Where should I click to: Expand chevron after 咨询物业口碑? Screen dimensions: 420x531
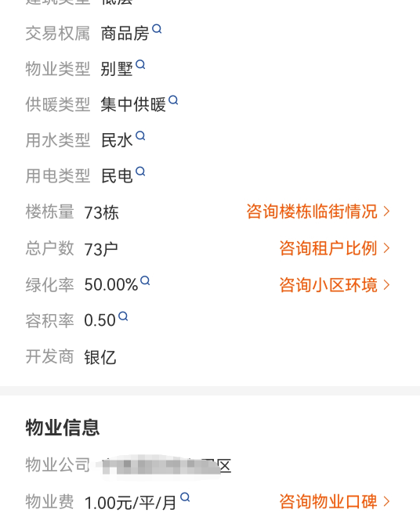tap(386, 501)
